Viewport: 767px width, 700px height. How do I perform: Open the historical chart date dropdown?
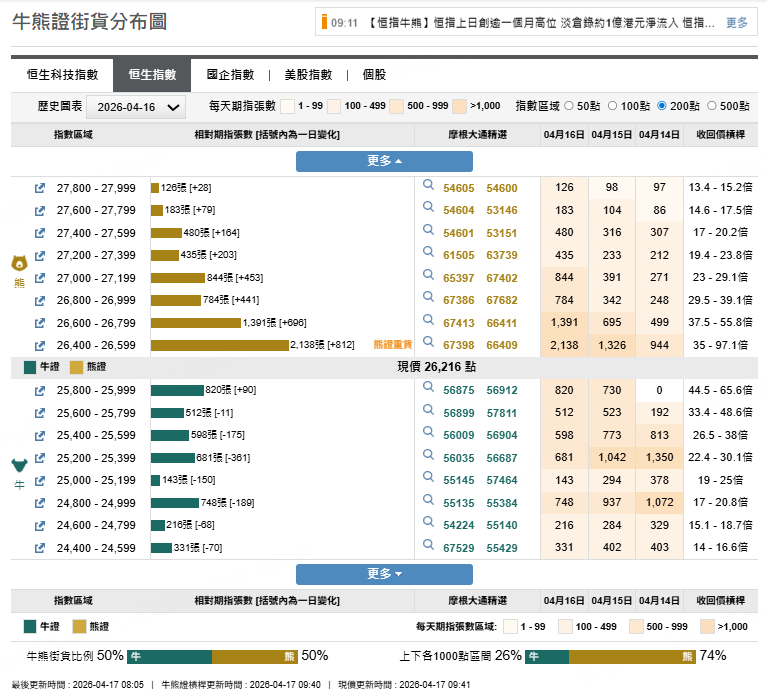click(136, 107)
